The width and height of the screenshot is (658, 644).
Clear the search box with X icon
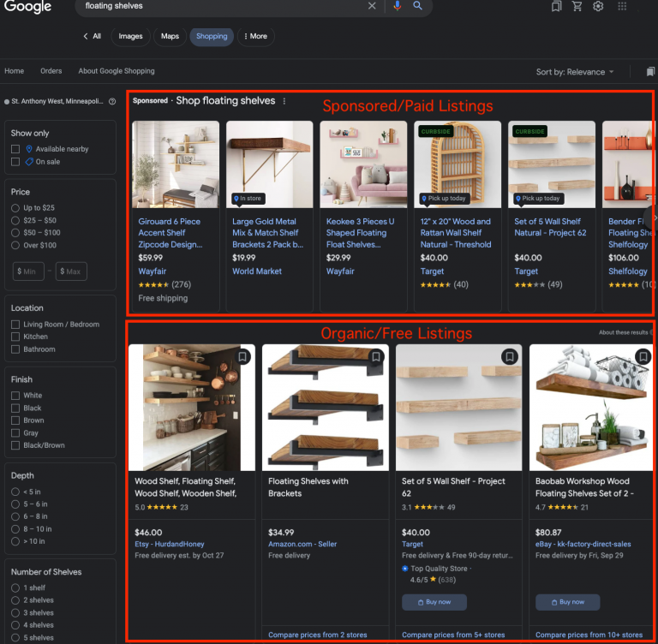(372, 6)
